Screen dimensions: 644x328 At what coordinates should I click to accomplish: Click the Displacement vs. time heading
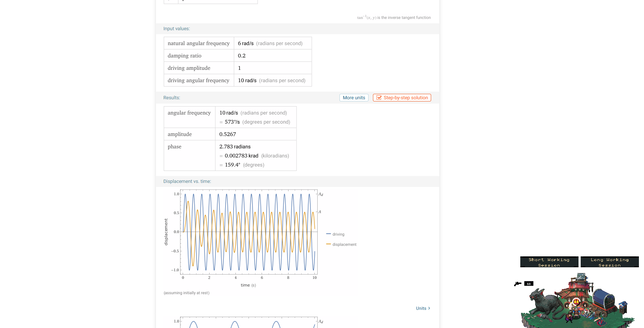point(187,181)
